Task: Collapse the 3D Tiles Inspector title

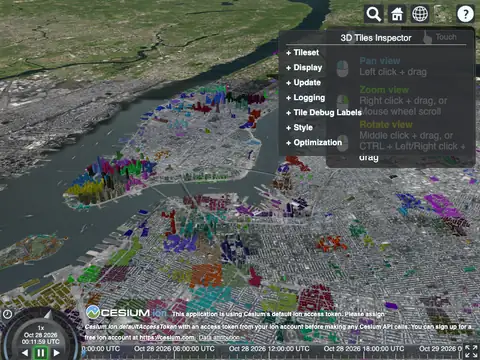Action: point(376,38)
